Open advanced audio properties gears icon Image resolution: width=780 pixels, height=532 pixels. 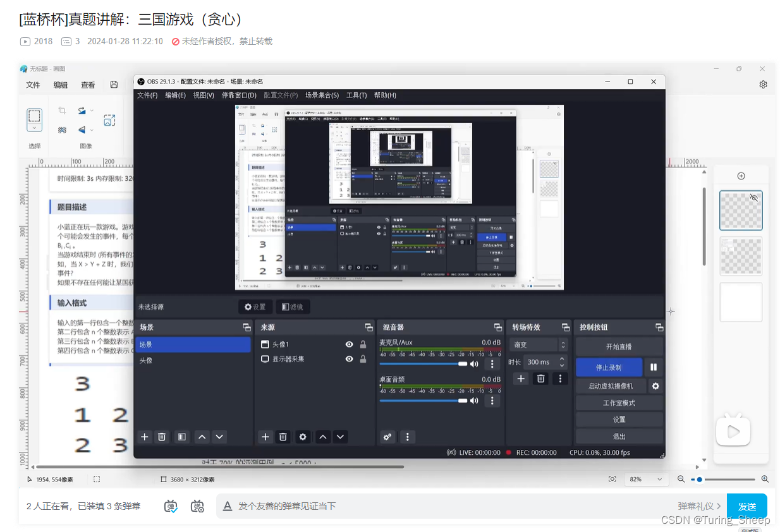coord(387,437)
